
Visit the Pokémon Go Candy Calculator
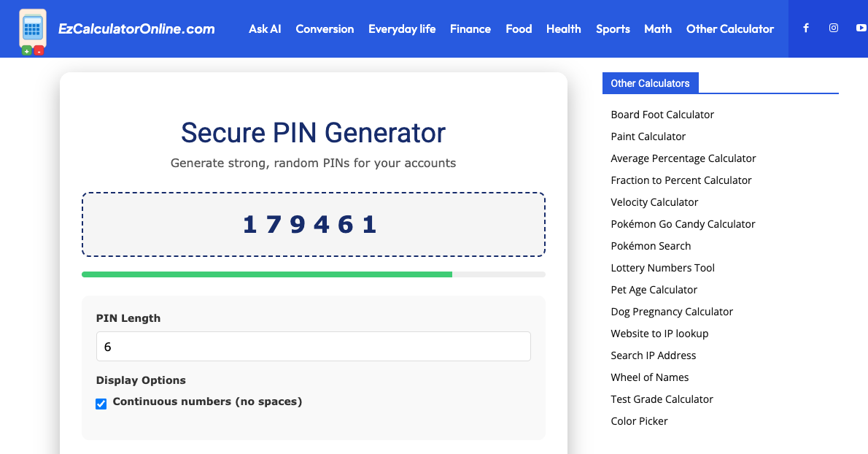tap(683, 224)
